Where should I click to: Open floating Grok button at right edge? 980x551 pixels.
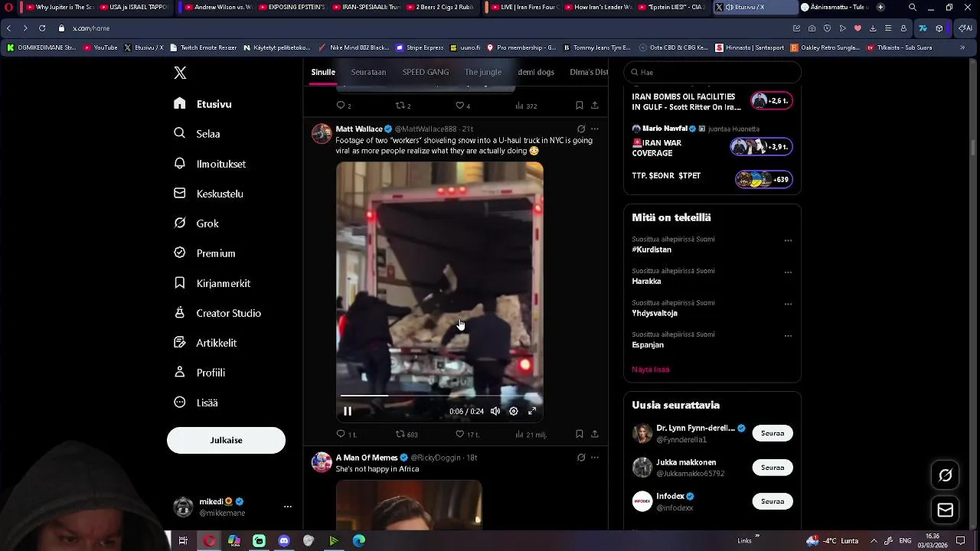[946, 475]
